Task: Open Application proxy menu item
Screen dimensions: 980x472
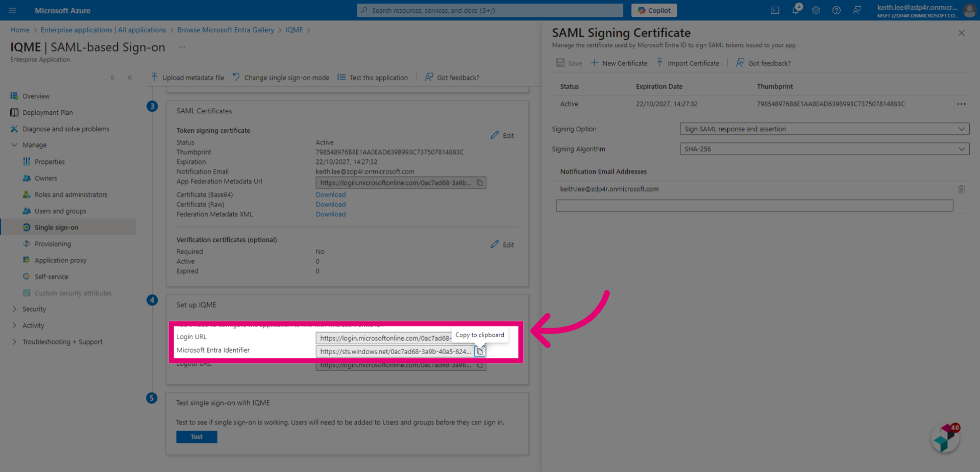Action: 60,260
